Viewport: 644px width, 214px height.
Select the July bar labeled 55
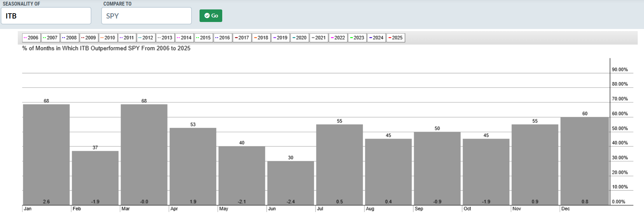click(x=339, y=164)
